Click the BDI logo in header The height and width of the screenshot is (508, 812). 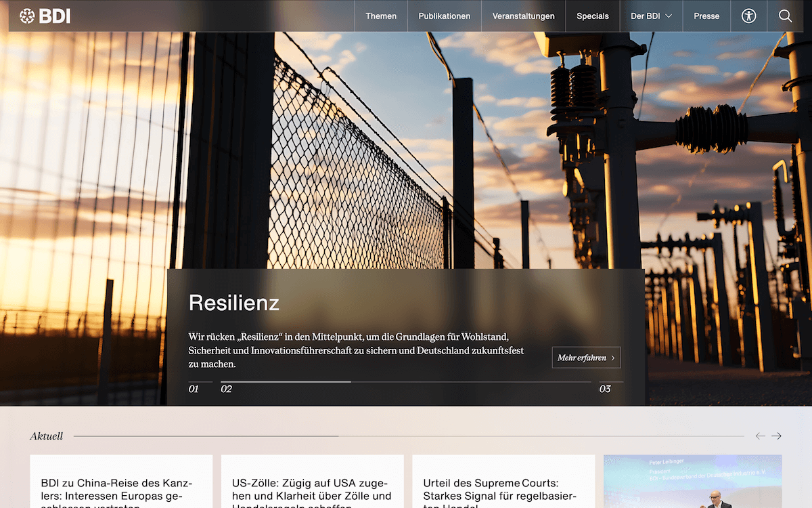point(45,16)
